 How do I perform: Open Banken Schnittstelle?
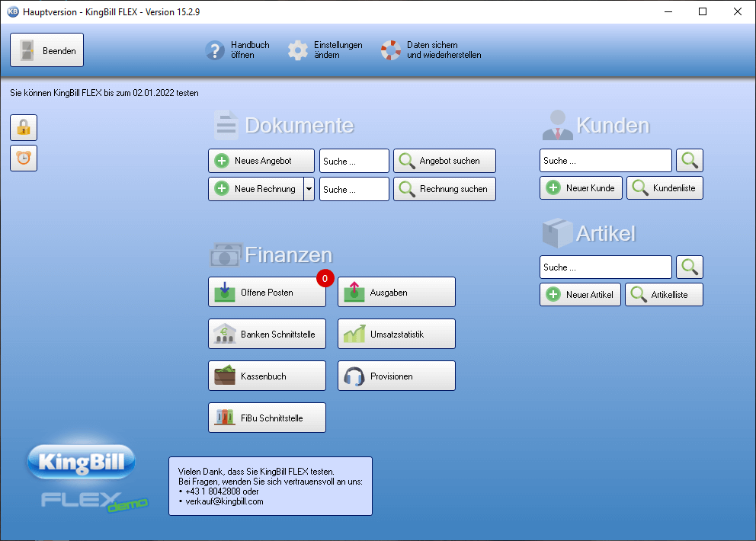pos(267,334)
